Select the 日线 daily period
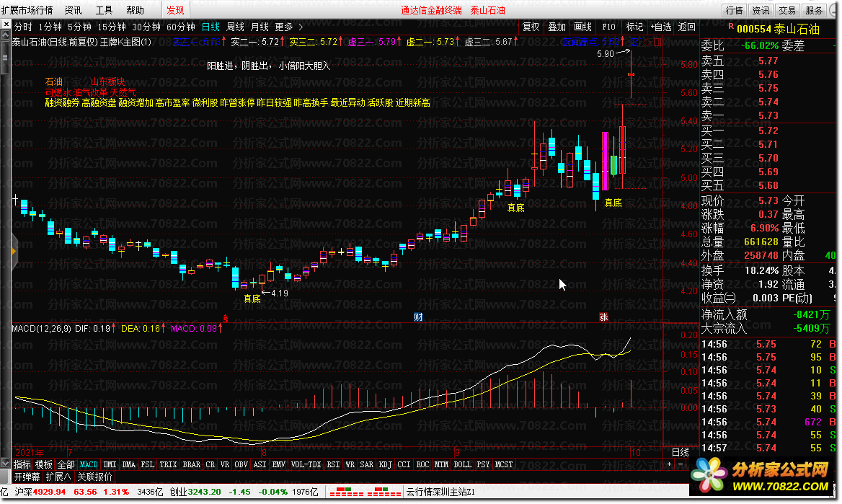 click(x=211, y=27)
